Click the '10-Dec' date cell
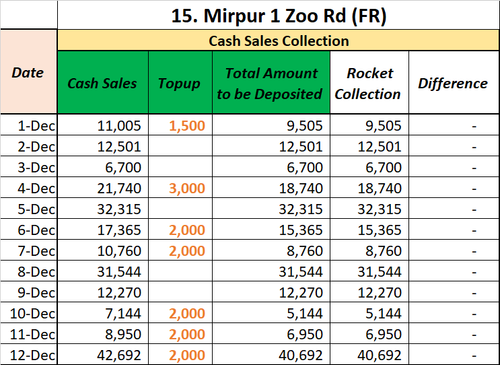The height and width of the screenshot is (365, 500). pos(29,313)
